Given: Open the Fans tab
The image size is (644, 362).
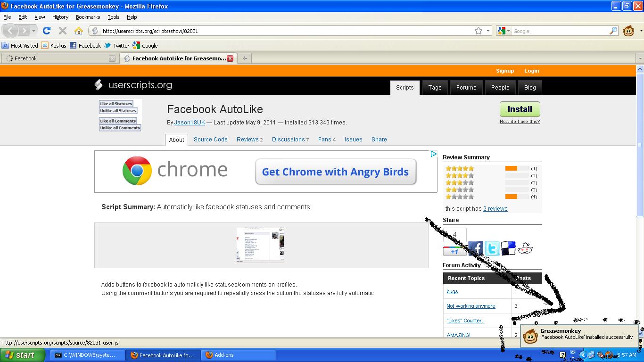Looking at the screenshot, I should [x=327, y=140].
